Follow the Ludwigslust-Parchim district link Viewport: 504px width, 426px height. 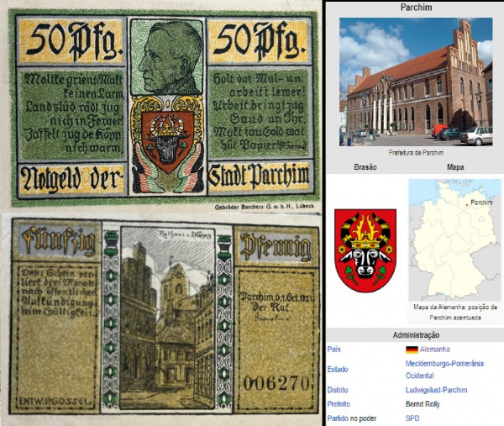(x=436, y=390)
